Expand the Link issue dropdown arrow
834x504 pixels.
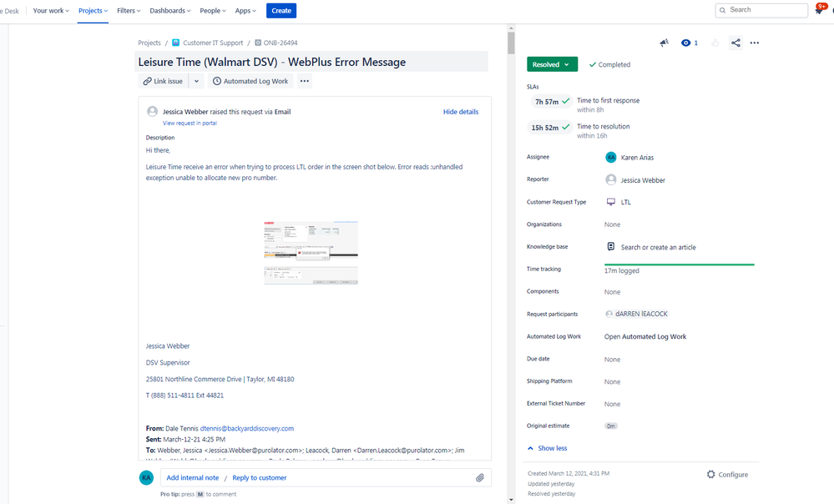click(196, 81)
